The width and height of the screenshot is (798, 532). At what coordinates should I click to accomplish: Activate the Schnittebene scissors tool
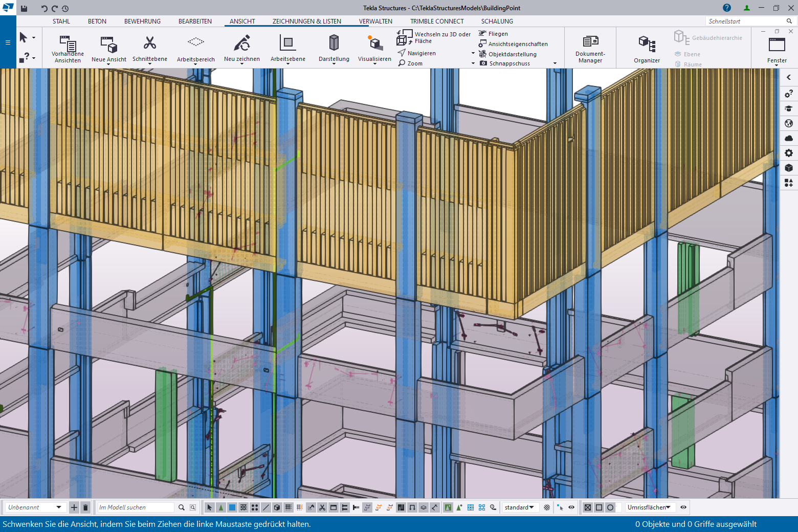(x=150, y=43)
